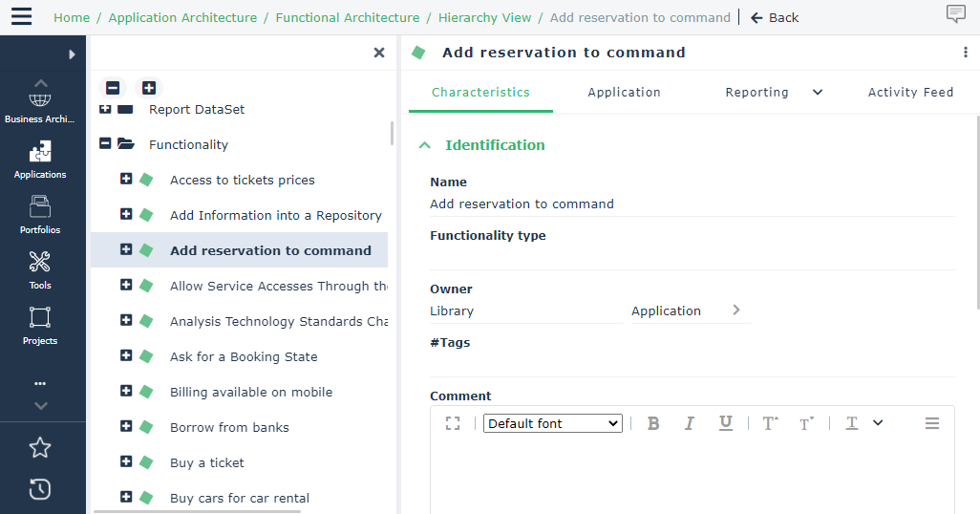Toggle underline formatting in comment editor
This screenshot has height=514, width=980.
pyautogui.click(x=726, y=423)
